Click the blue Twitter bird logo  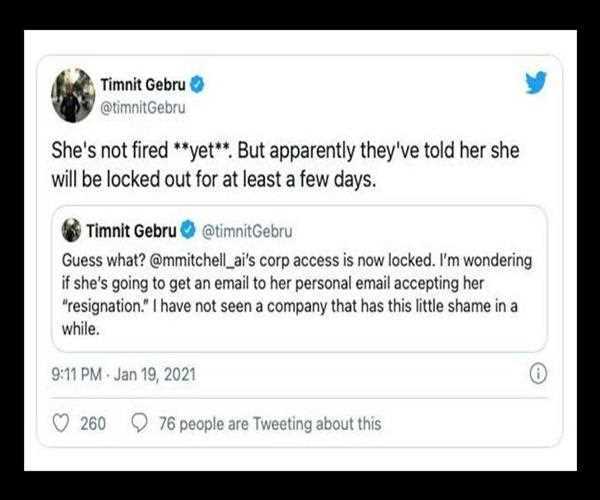(536, 82)
